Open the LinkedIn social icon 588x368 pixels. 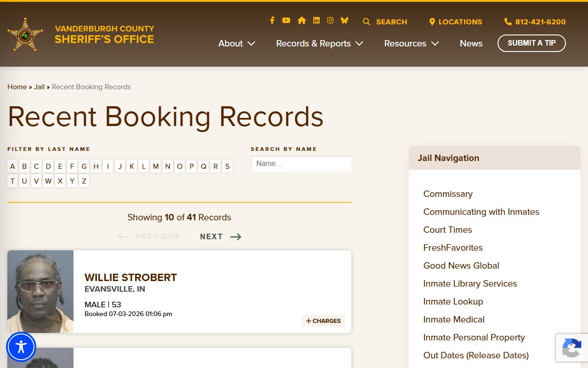pyautogui.click(x=317, y=20)
